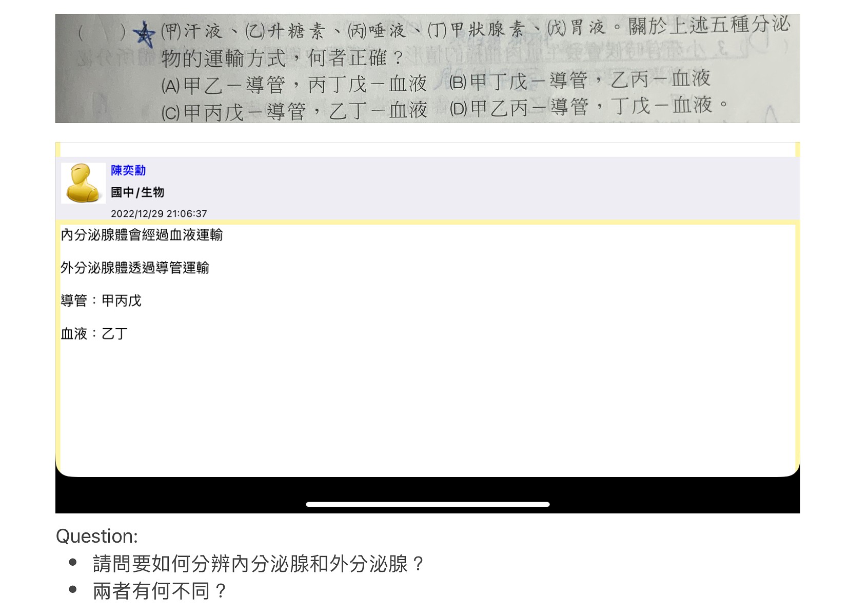Open the exam question photo thumbnail
Image resolution: width=849 pixels, height=616 pixels.
427,68
